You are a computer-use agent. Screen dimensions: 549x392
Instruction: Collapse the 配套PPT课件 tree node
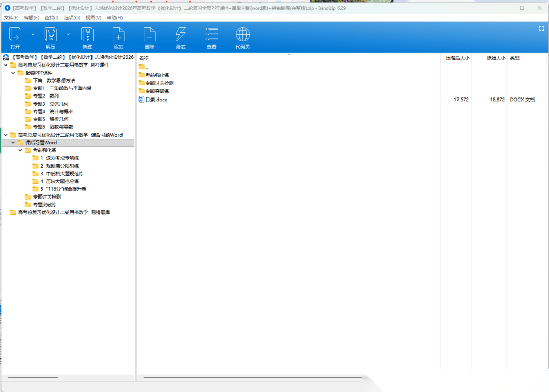click(x=13, y=73)
